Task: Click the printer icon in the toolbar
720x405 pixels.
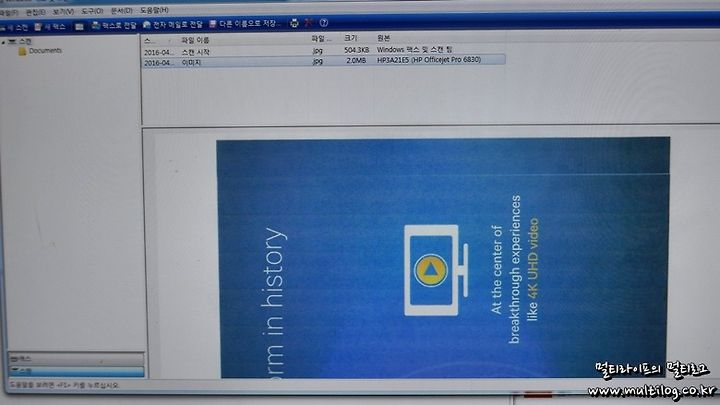Action: 294,23
